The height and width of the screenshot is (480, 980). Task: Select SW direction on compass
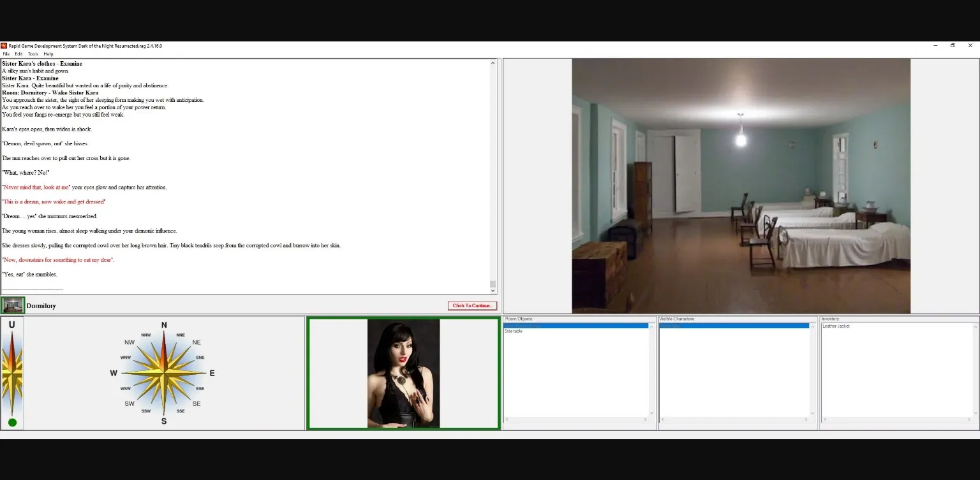point(130,404)
